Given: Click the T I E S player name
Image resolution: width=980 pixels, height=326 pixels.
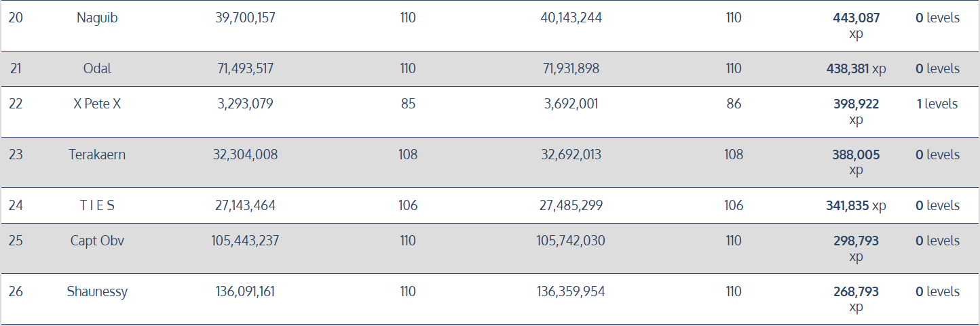Looking at the screenshot, I should click(97, 205).
